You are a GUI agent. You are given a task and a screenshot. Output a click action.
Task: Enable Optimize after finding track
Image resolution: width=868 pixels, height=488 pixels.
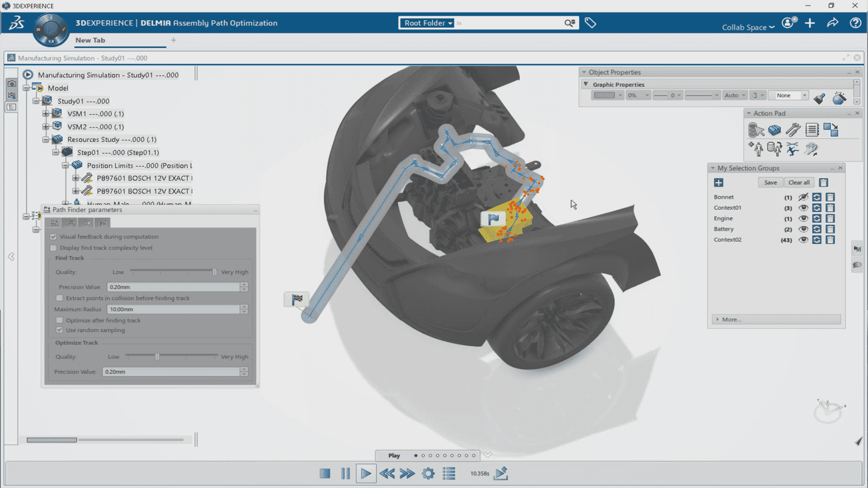tap(60, 320)
